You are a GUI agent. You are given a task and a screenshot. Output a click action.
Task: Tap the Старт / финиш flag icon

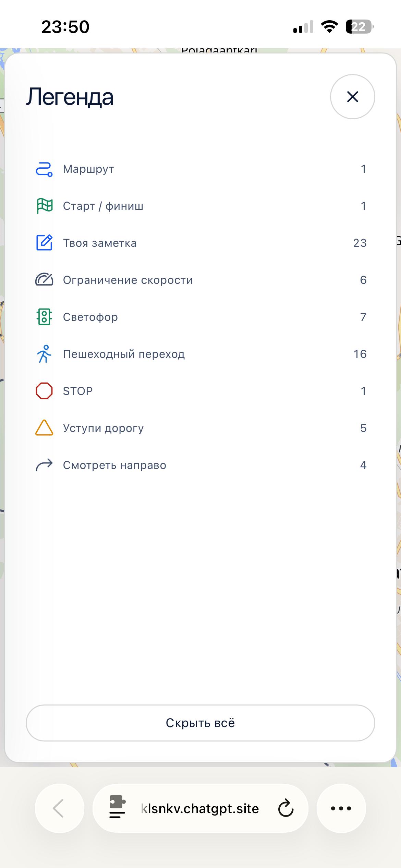click(x=44, y=206)
